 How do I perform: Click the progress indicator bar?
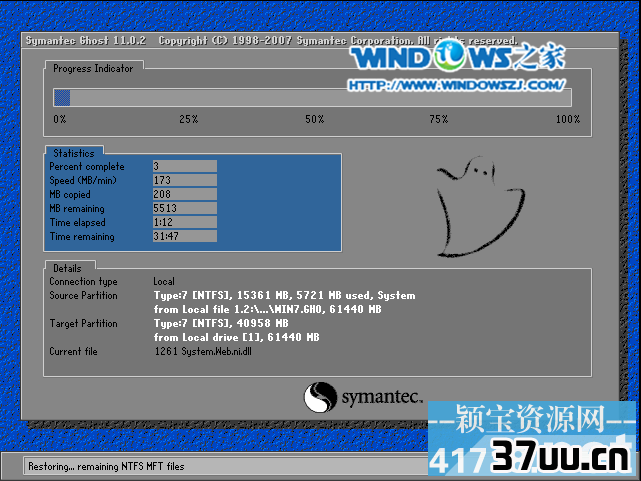coord(312,98)
